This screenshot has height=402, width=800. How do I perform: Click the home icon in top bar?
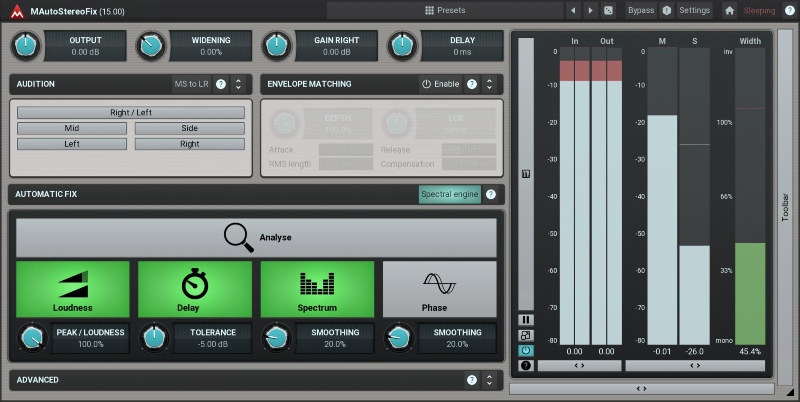click(729, 10)
